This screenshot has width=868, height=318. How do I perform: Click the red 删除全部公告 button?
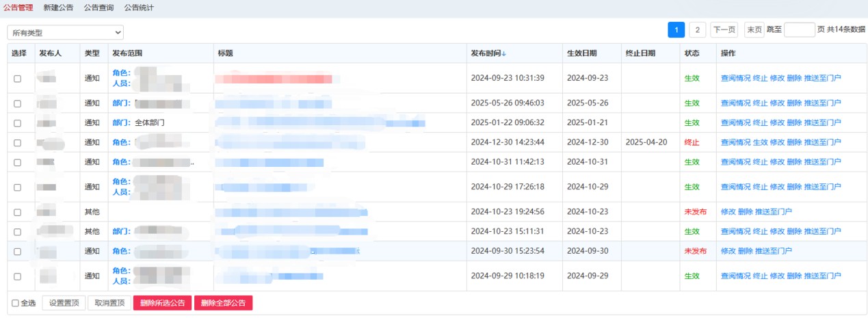[x=224, y=303]
